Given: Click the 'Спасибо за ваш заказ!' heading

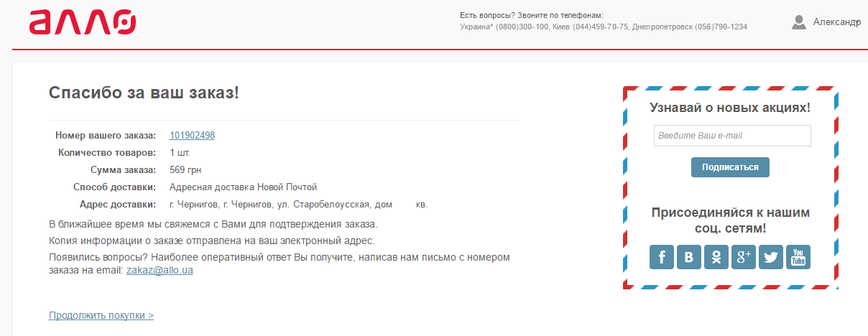Looking at the screenshot, I should coord(144,93).
